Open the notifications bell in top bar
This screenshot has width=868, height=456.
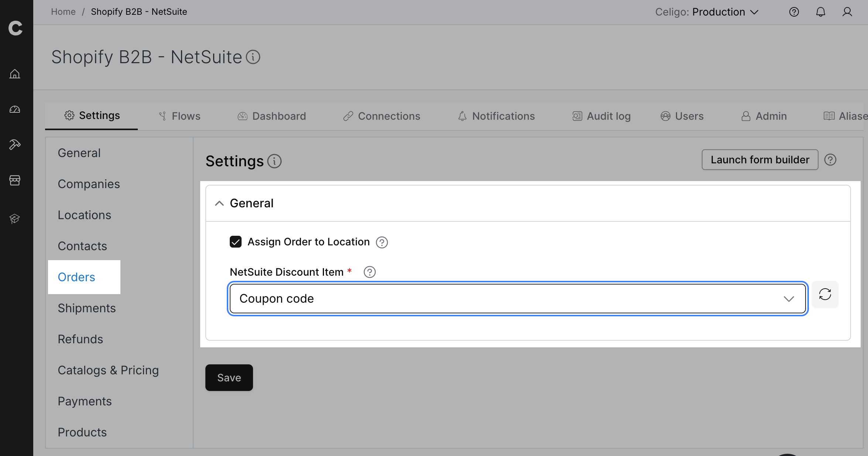(821, 12)
